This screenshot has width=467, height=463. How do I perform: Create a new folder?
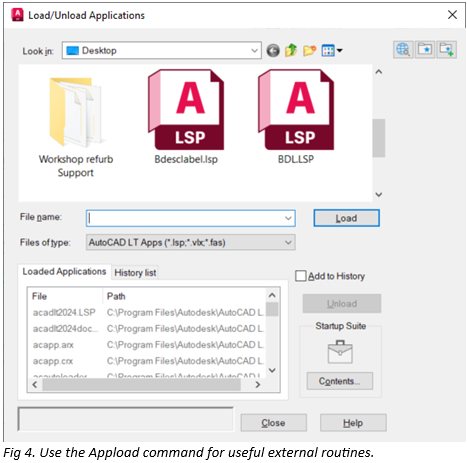tap(310, 51)
